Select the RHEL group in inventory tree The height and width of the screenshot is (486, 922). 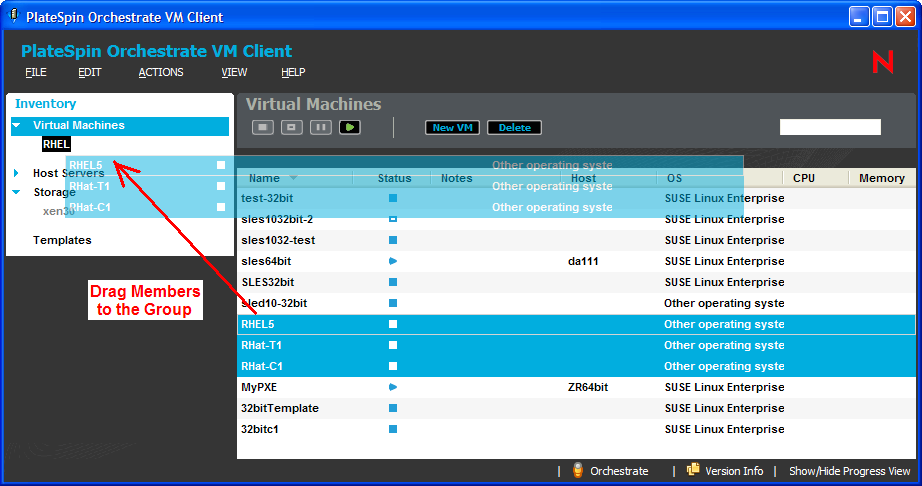[56, 144]
